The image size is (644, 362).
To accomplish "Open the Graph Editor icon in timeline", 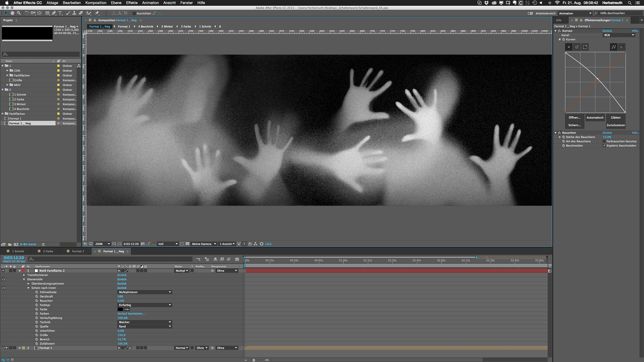I will [237, 259].
